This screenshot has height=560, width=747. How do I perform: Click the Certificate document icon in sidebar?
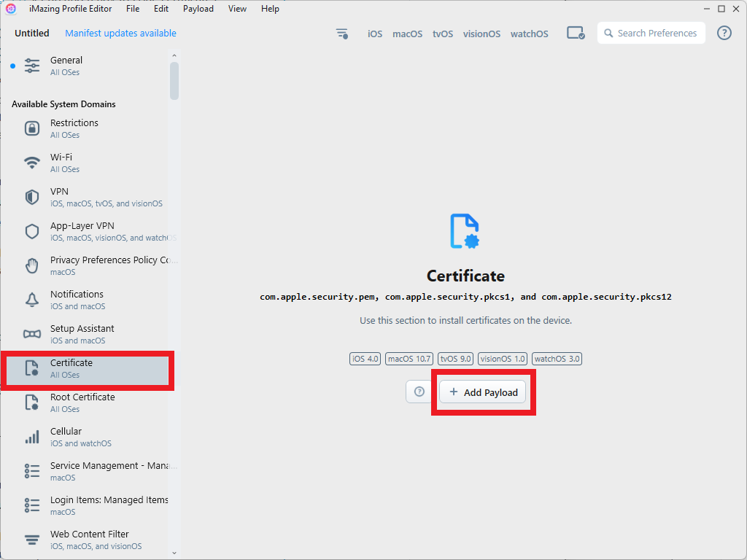pos(32,368)
